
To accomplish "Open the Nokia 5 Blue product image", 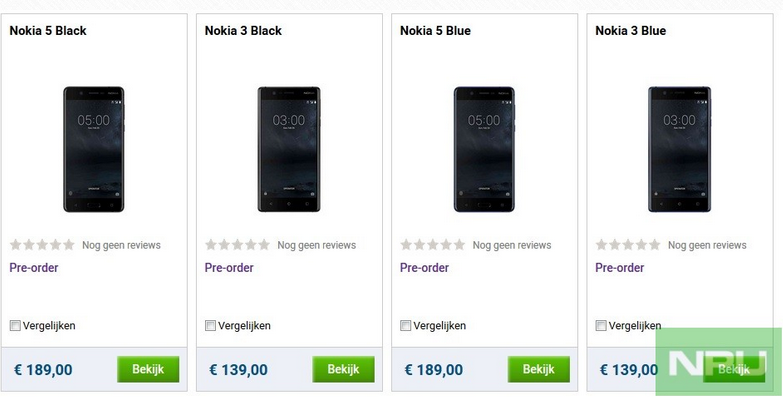I will [x=484, y=149].
